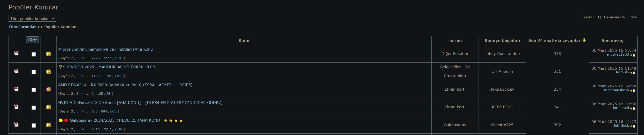The height and width of the screenshot is (135, 644).
Task: Open latest post icon next to Jeff Beck
Action: click(x=632, y=126)
